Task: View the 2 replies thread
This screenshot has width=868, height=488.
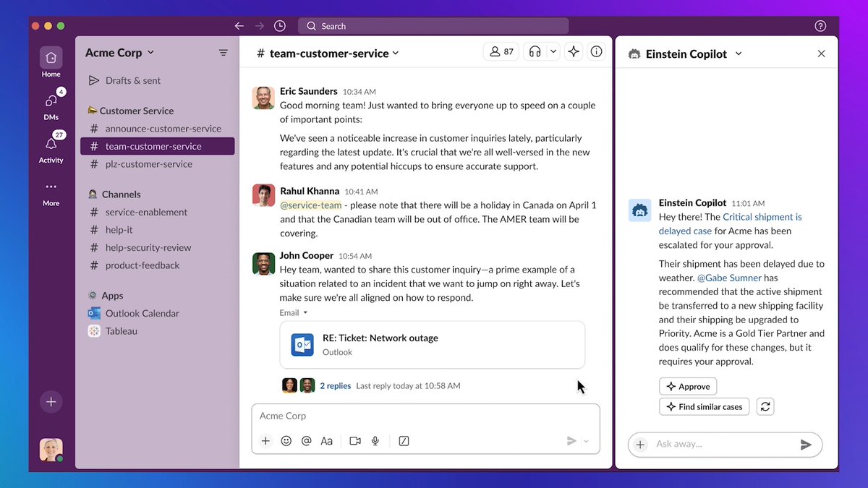Action: pos(335,386)
